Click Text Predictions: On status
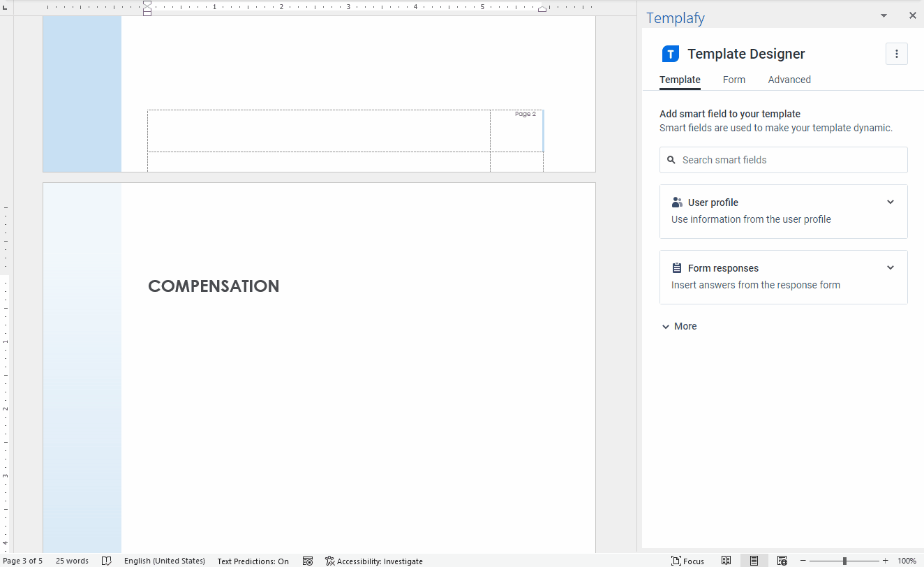This screenshot has width=924, height=567. coord(253,561)
